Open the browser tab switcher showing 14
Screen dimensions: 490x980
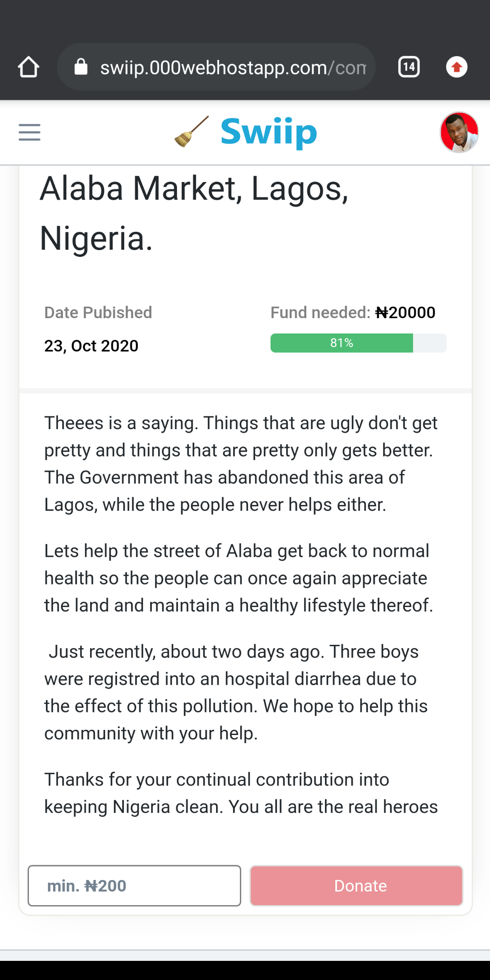coord(409,67)
